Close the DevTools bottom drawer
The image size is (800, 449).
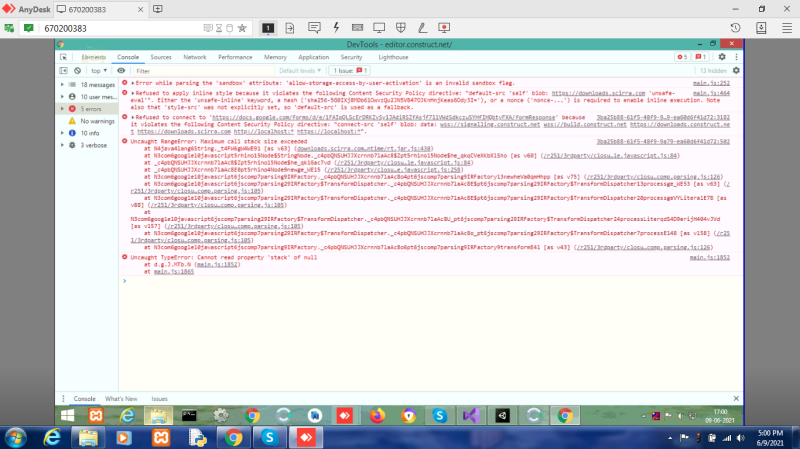point(736,398)
